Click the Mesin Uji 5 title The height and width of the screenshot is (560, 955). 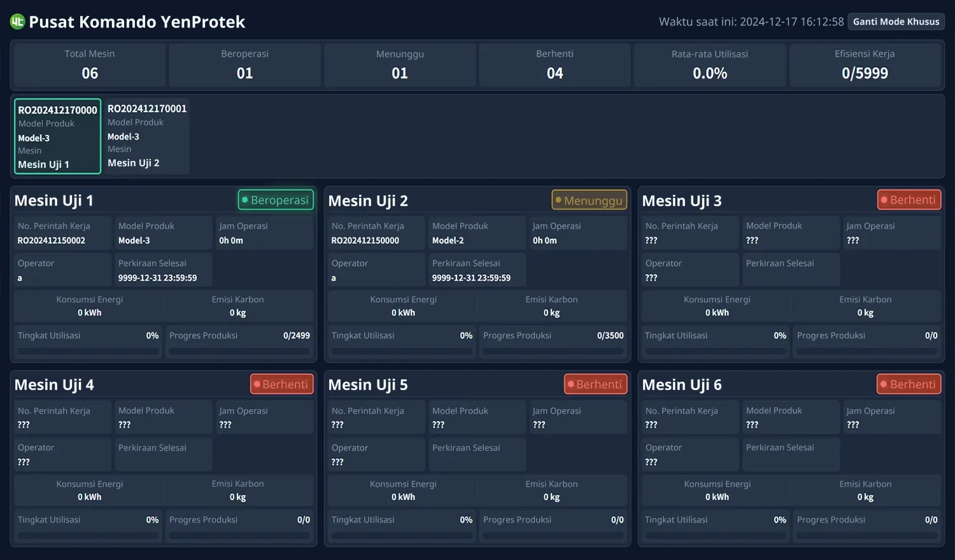point(368,385)
